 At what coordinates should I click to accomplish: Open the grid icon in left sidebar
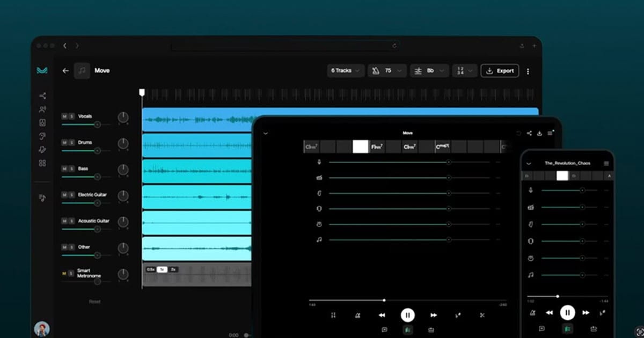pyautogui.click(x=42, y=163)
